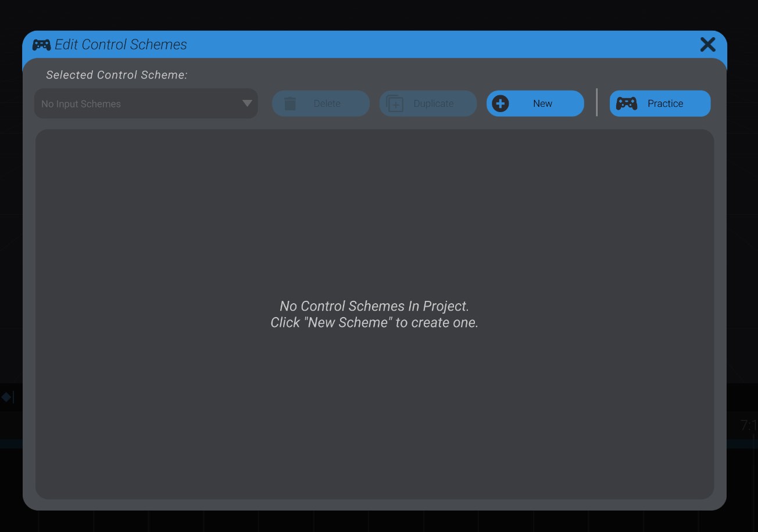Click the gamepad icon on the Practice button
The image size is (758, 532).
pyautogui.click(x=627, y=103)
